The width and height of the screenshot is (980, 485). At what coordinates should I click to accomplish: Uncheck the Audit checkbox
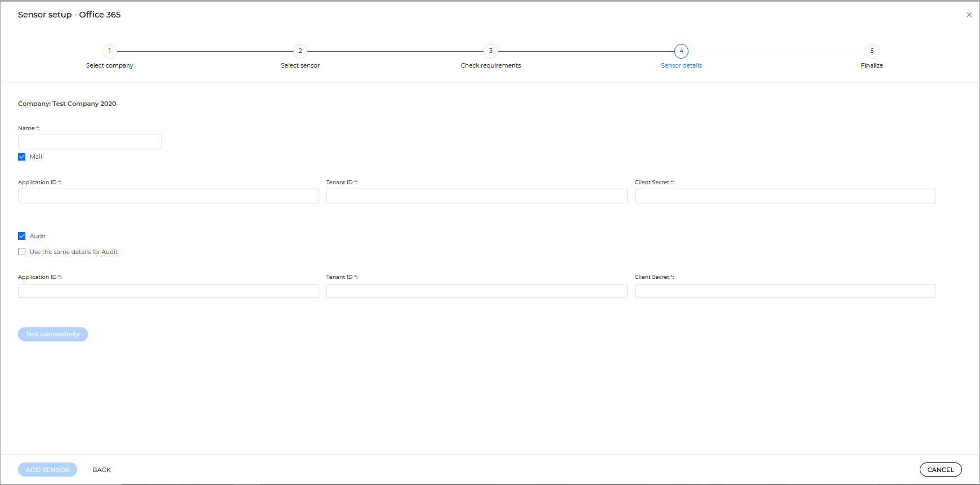pyautogui.click(x=22, y=236)
